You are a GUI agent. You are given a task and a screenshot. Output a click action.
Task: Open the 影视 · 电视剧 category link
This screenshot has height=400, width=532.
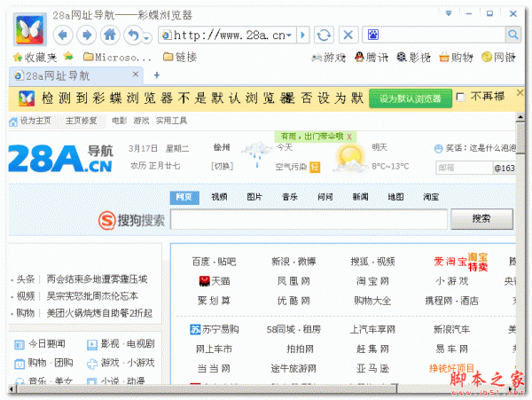[x=121, y=344]
